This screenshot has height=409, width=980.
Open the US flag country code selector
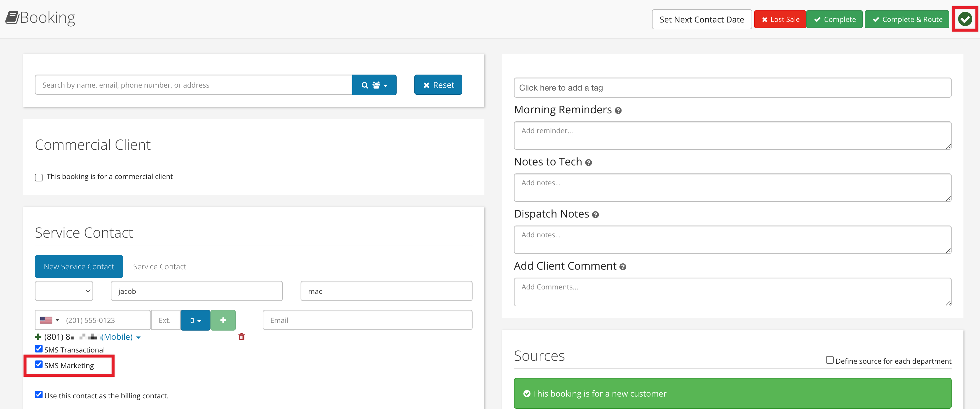point(49,320)
